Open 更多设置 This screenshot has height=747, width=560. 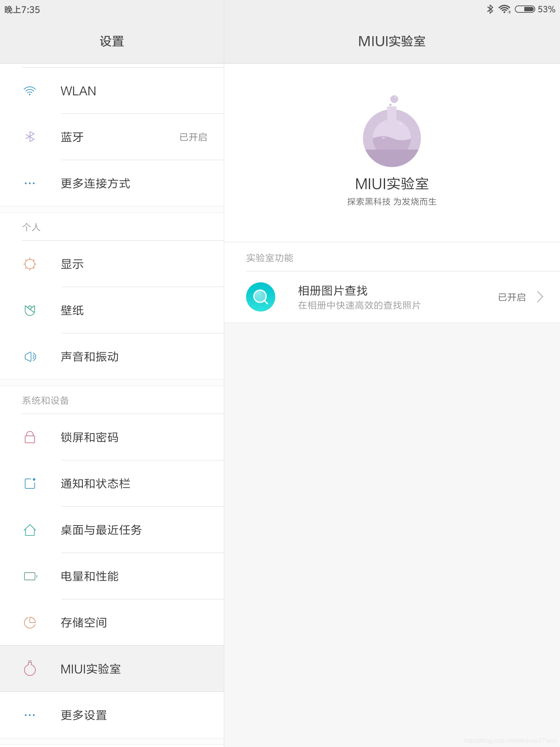112,715
